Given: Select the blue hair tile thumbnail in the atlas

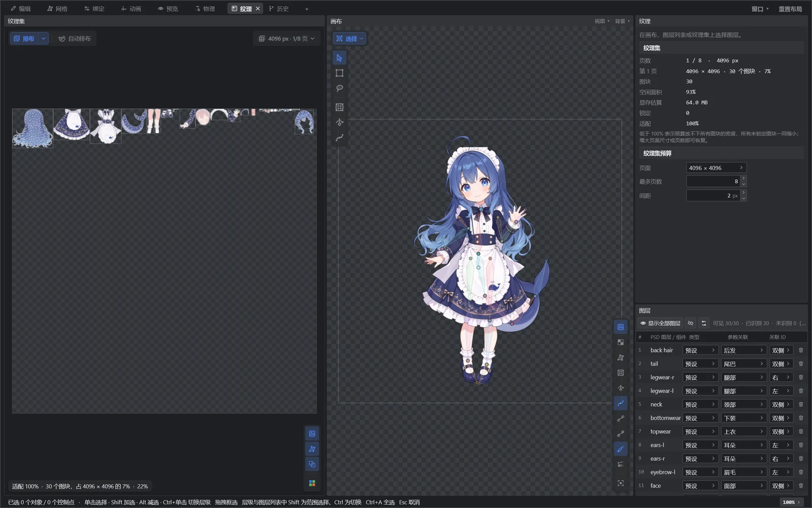Looking at the screenshot, I should pyautogui.click(x=32, y=128).
